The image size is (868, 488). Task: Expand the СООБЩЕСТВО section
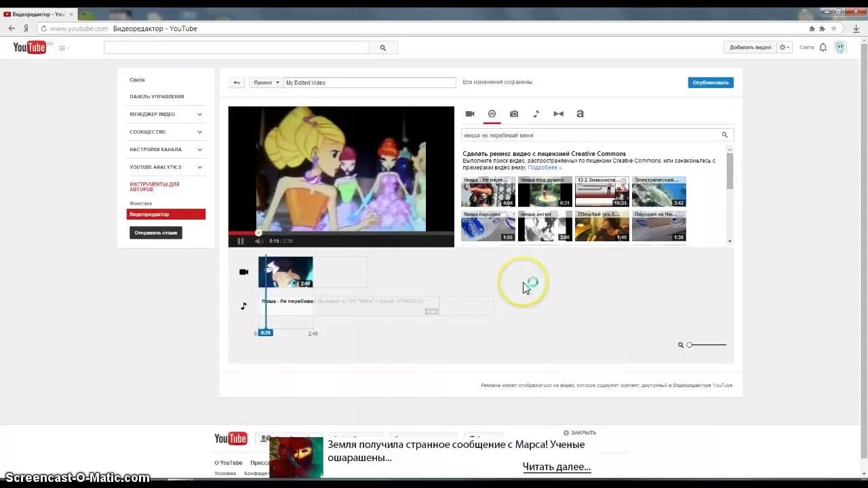pyautogui.click(x=166, y=131)
